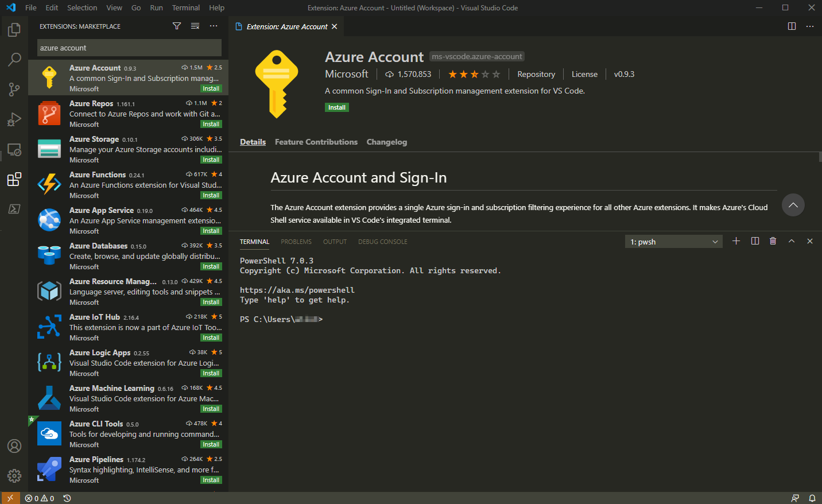This screenshot has width=822, height=504.
Task: Click the extensions search field
Action: (129, 48)
